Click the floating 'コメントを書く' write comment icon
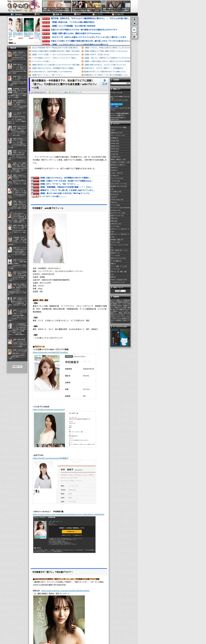 135,36
